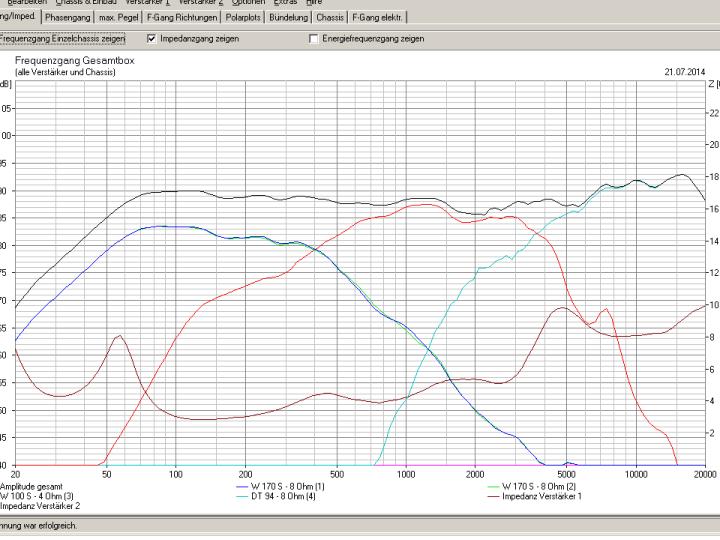Open the Hilfe menu
Viewport: 720px width, 540px height.
point(315,2)
